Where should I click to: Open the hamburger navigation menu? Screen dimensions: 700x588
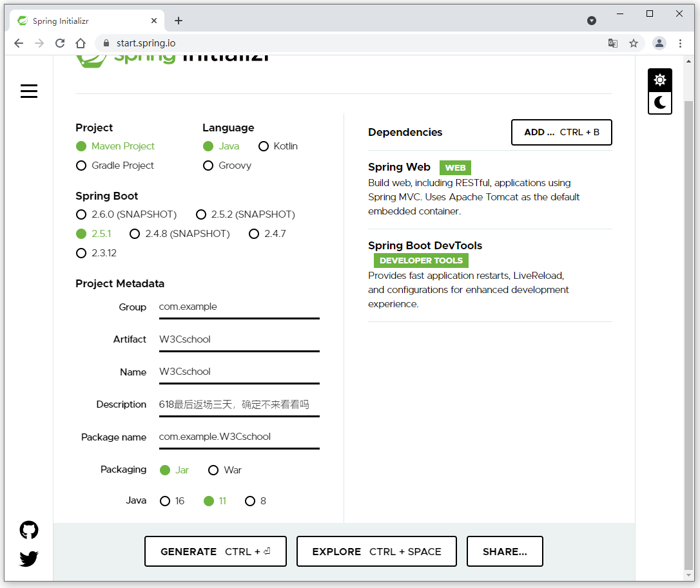29,91
